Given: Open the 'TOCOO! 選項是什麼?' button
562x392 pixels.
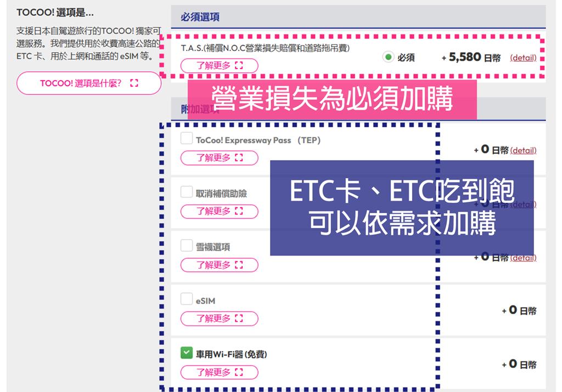Looking at the screenshot, I should point(89,83).
